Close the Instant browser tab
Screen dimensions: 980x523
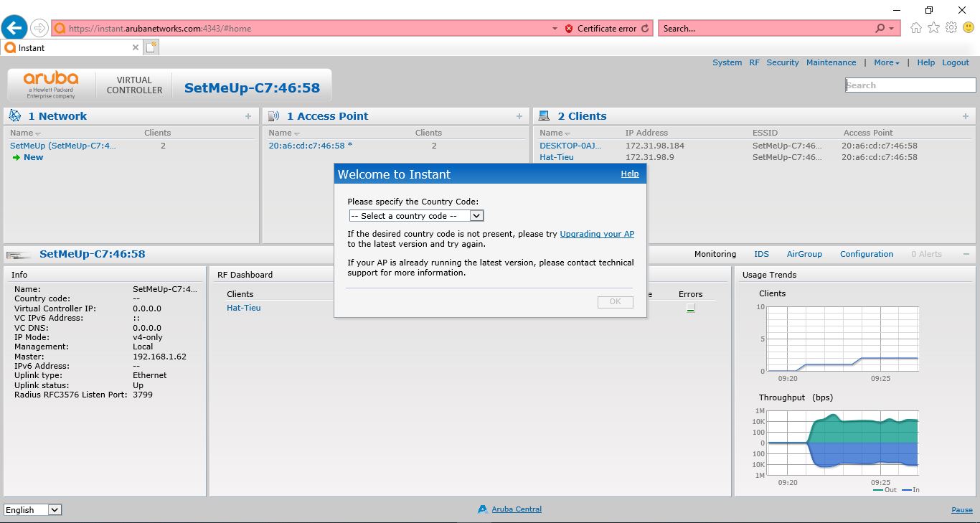[136, 47]
